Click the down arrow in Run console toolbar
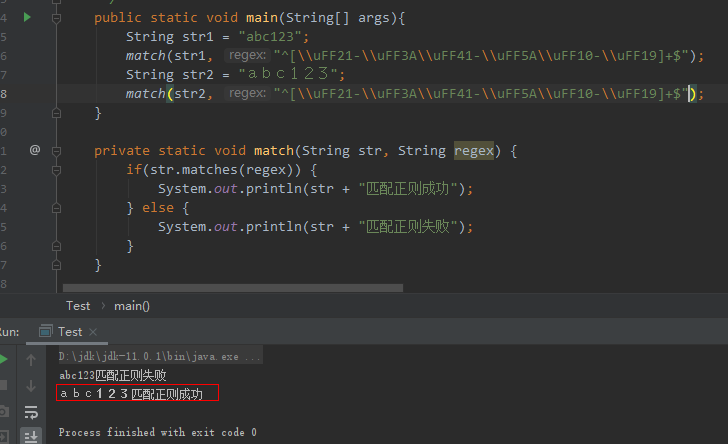728x444 pixels. (31, 385)
